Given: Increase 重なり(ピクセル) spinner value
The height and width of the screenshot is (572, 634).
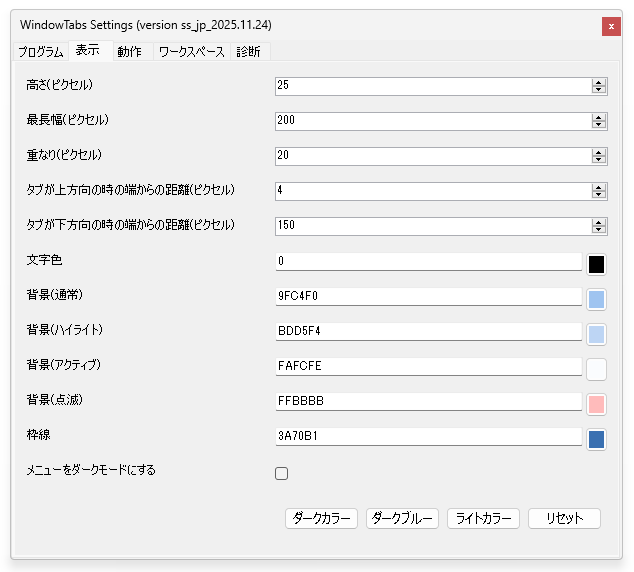Looking at the screenshot, I should (x=599, y=152).
